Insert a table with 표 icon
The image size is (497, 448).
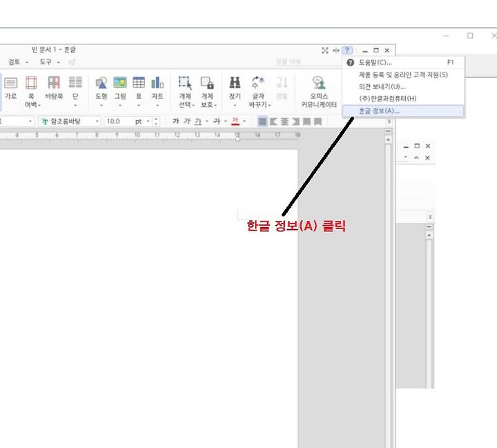139,82
